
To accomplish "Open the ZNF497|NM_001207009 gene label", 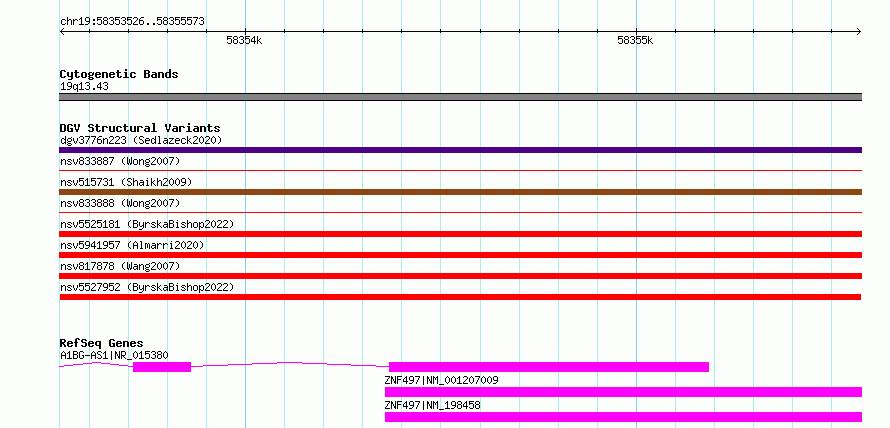I will pyautogui.click(x=441, y=380).
